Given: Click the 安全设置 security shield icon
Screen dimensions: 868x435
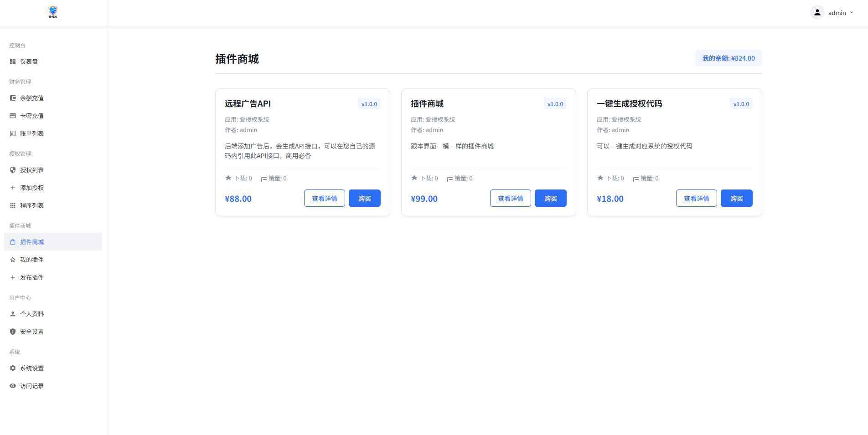Looking at the screenshot, I should [x=12, y=332].
